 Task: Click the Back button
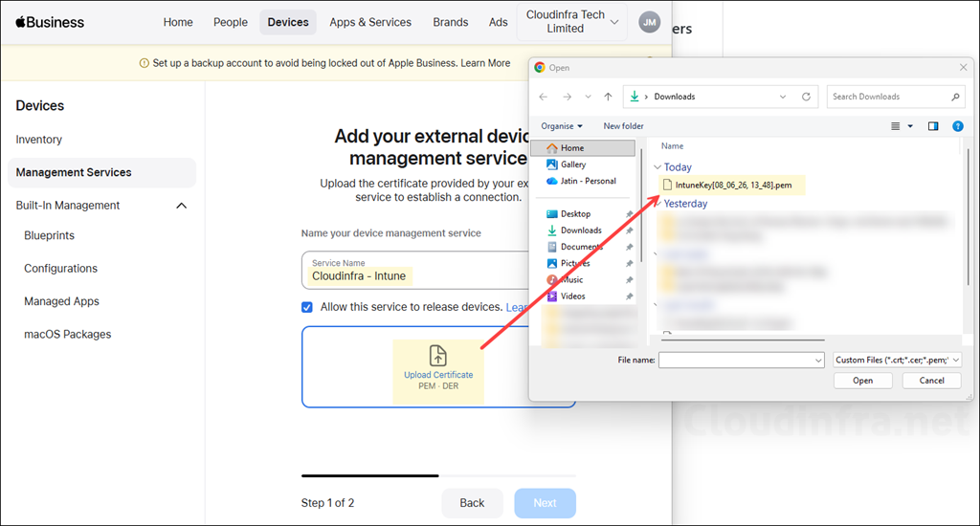pyautogui.click(x=472, y=503)
